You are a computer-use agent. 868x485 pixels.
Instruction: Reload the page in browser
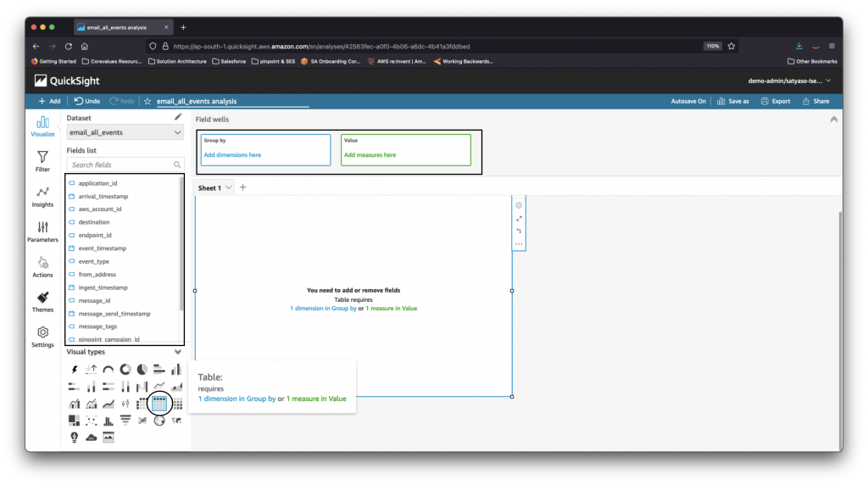(x=69, y=47)
